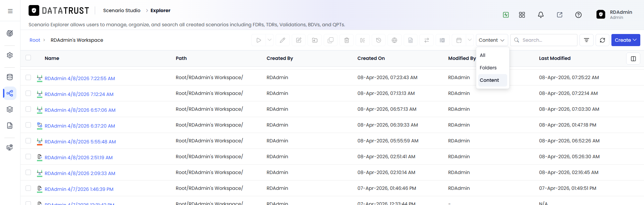Check the row RDAdmin 4/8/2026 7:22:55 AM

(28, 77)
